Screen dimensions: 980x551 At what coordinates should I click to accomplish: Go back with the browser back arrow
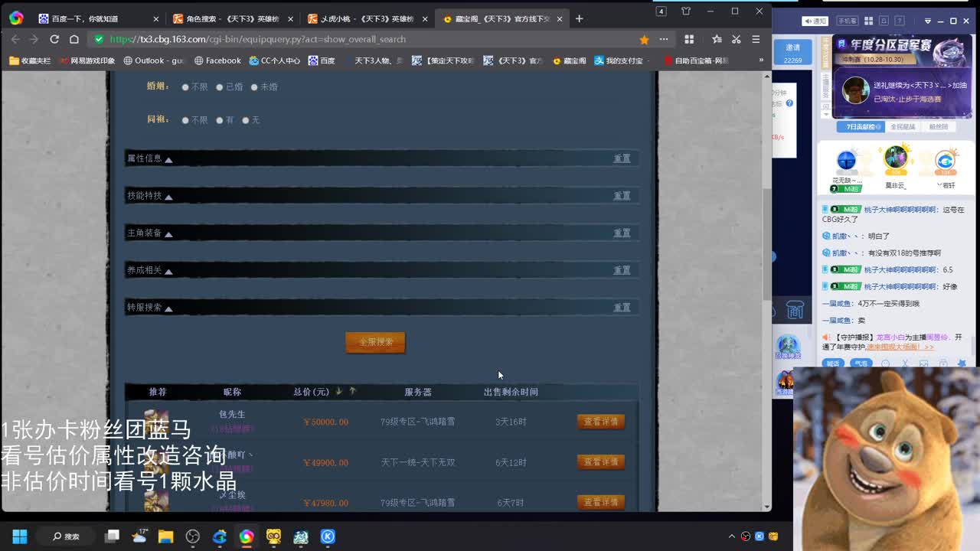16,39
